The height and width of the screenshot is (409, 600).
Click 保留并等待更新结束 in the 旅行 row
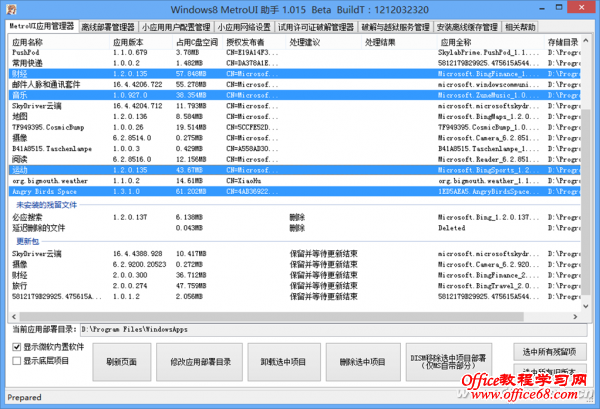point(324,286)
